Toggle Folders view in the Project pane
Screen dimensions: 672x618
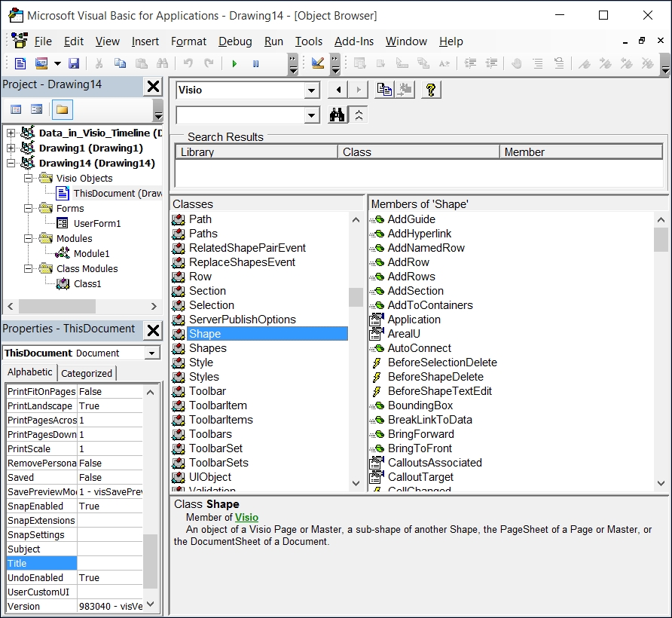(x=62, y=110)
